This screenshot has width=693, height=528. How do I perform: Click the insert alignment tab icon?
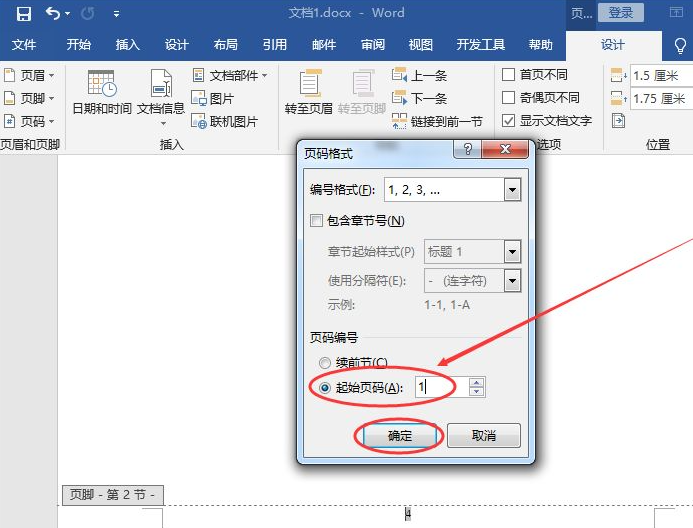pos(618,120)
